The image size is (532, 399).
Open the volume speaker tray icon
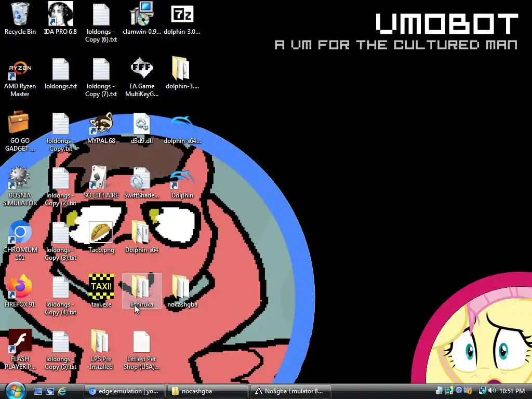tap(493, 391)
